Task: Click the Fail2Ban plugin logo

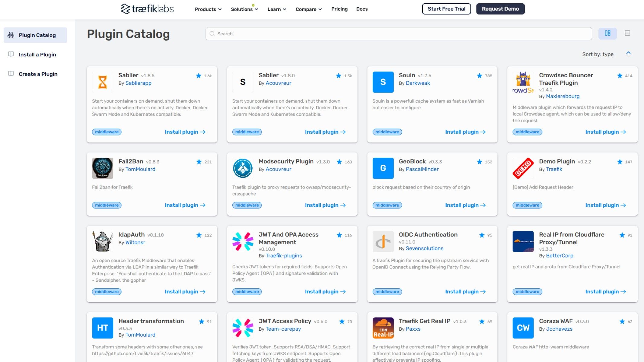Action: (x=103, y=168)
